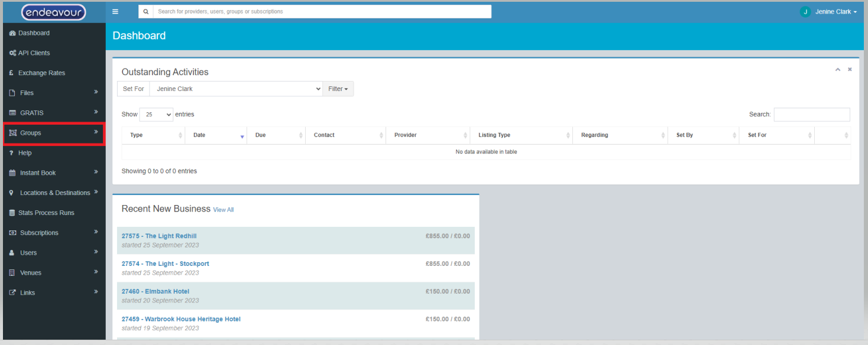This screenshot has height=345, width=868.
Task: Click the Links external-link icon
Action: (12, 293)
